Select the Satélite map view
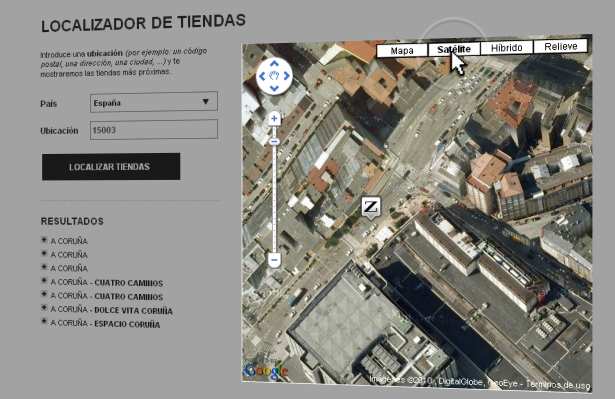The height and width of the screenshot is (399, 615). (x=454, y=49)
